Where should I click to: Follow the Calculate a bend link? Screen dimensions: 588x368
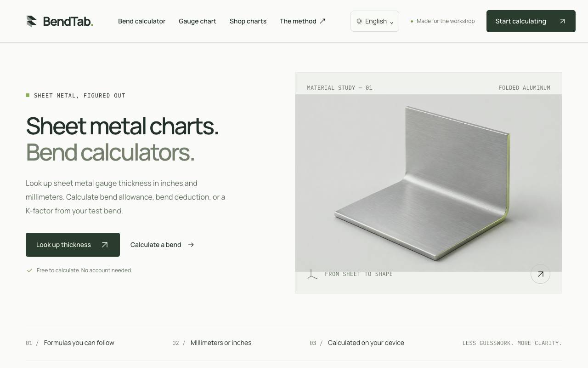[162, 245]
